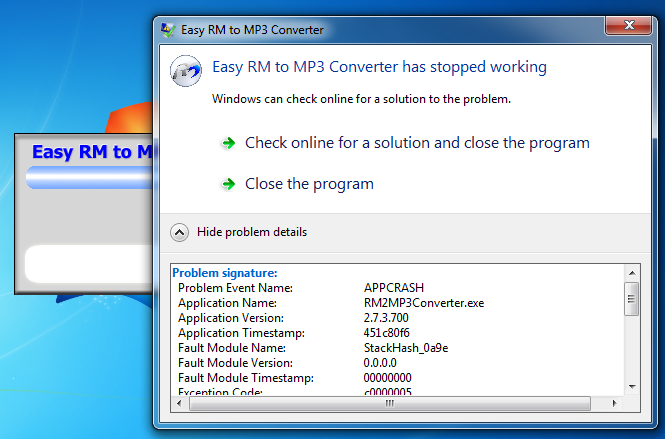Click Easy RM to MP3 Converter title bar icon
The image size is (665, 439).
click(168, 30)
